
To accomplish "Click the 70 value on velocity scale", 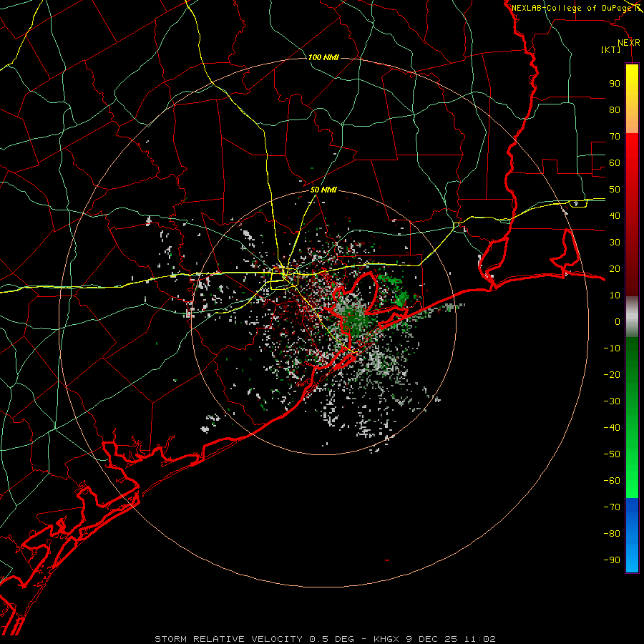I will coord(615,137).
